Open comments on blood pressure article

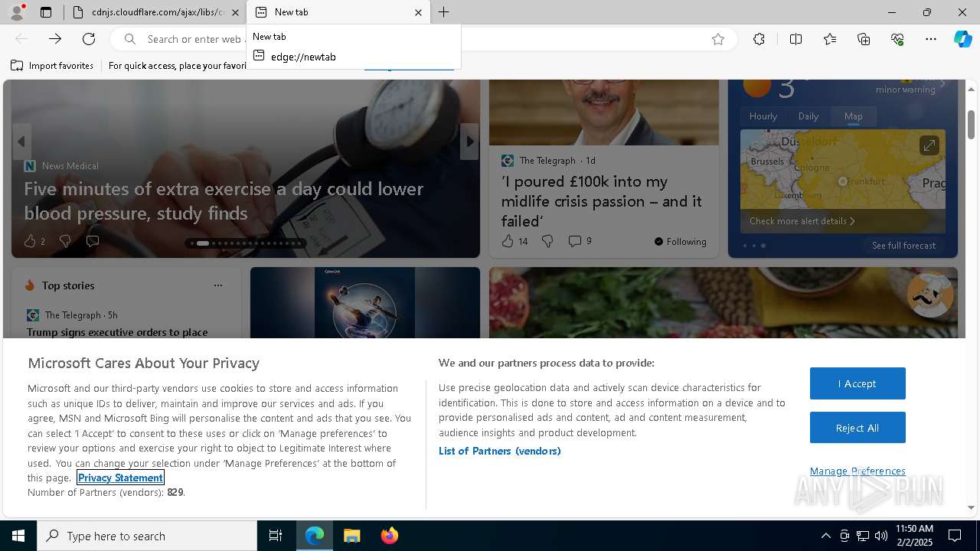tap(93, 241)
